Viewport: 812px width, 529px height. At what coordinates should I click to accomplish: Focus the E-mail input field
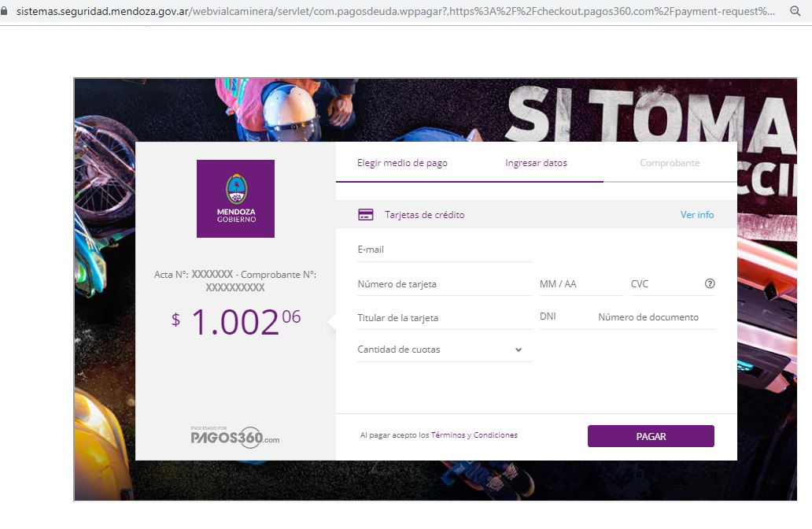[x=445, y=250]
